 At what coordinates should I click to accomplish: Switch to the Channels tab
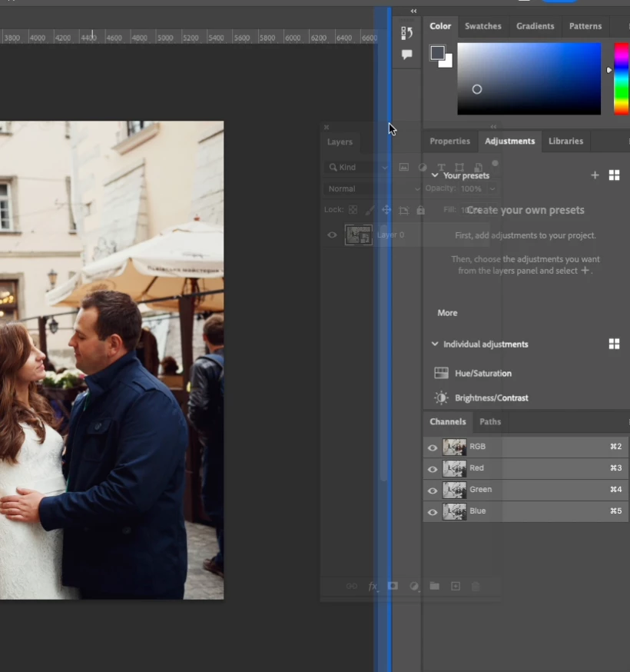tap(448, 421)
